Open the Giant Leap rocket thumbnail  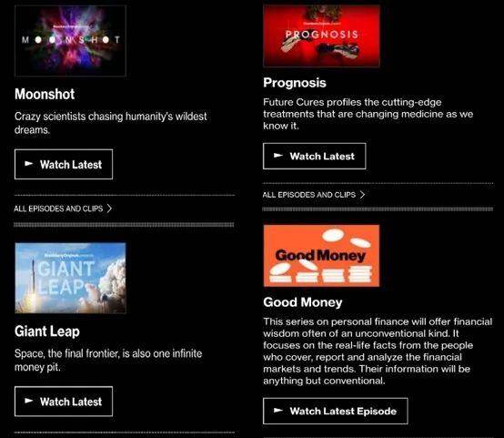coord(70,278)
